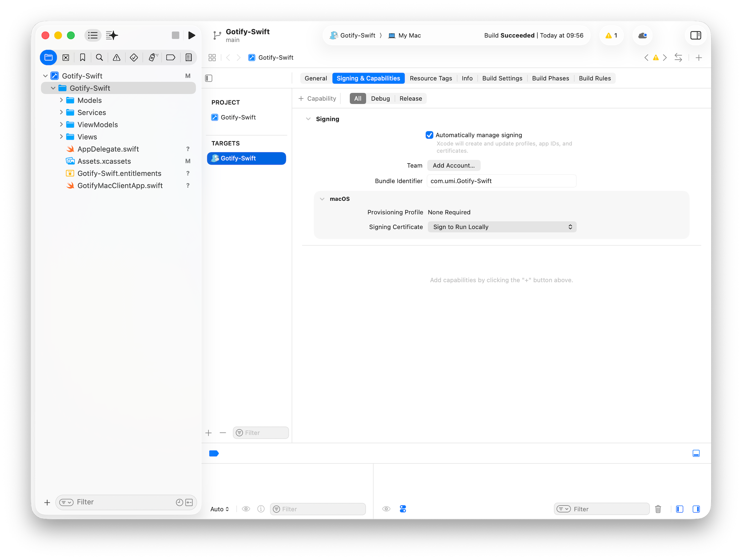Image resolution: width=742 pixels, height=560 pixels.
Task: Select the Debug configuration tab
Action: click(380, 99)
